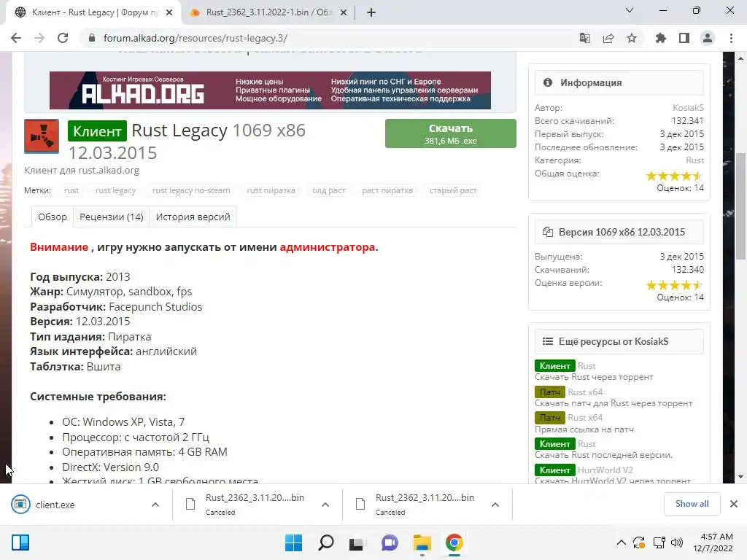Screen dimensions: 747x560
Task: Expand options for first canceled Rust_2362 download
Action: pos(325,505)
